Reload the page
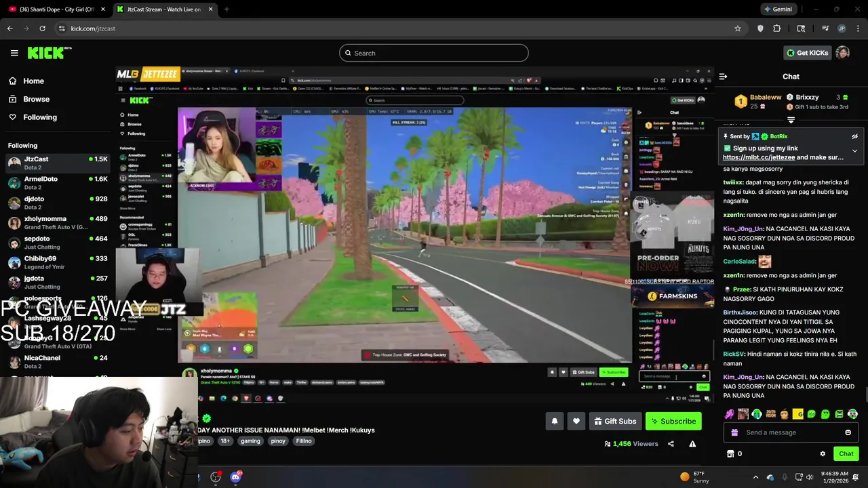868x488 pixels. pyautogui.click(x=42, y=28)
